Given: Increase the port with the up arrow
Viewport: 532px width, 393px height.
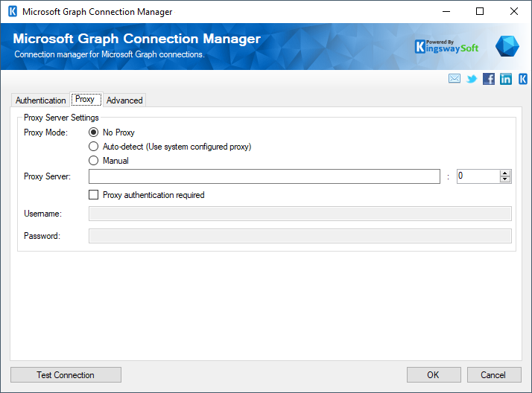Looking at the screenshot, I should point(505,173).
